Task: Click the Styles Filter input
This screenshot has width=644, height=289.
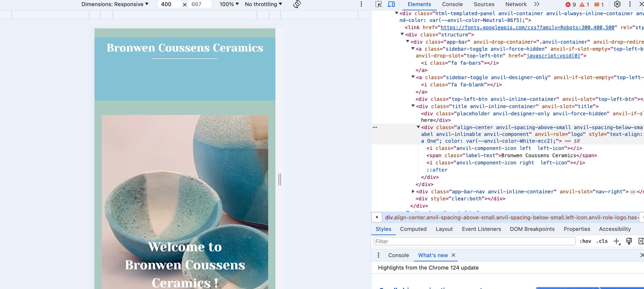Action: point(474,241)
